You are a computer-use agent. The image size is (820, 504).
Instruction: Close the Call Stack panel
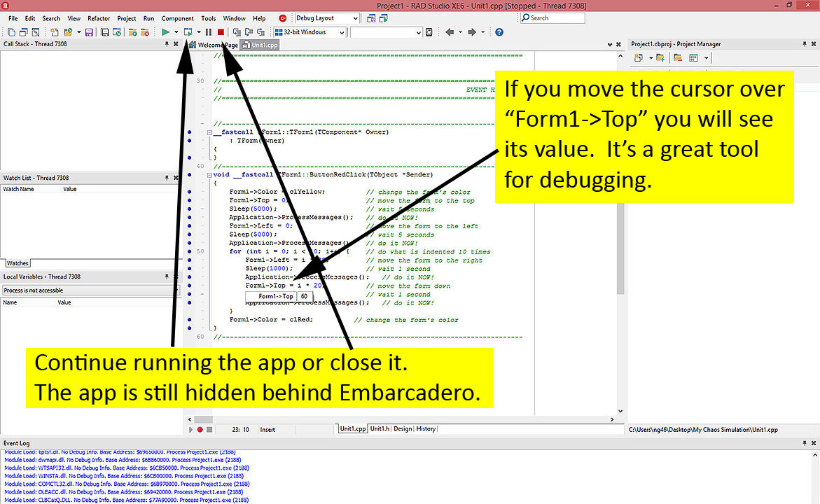pos(176,44)
